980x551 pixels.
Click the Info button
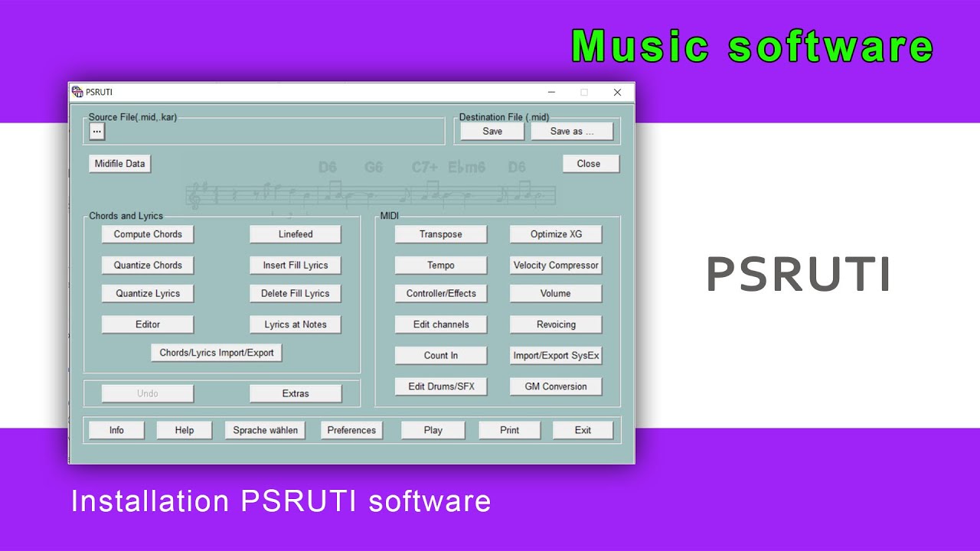pos(116,430)
